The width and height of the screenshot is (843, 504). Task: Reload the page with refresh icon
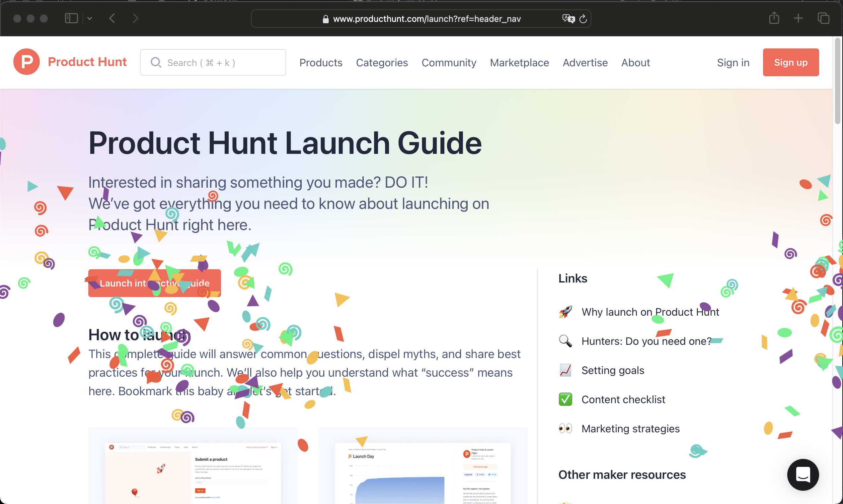point(583,19)
